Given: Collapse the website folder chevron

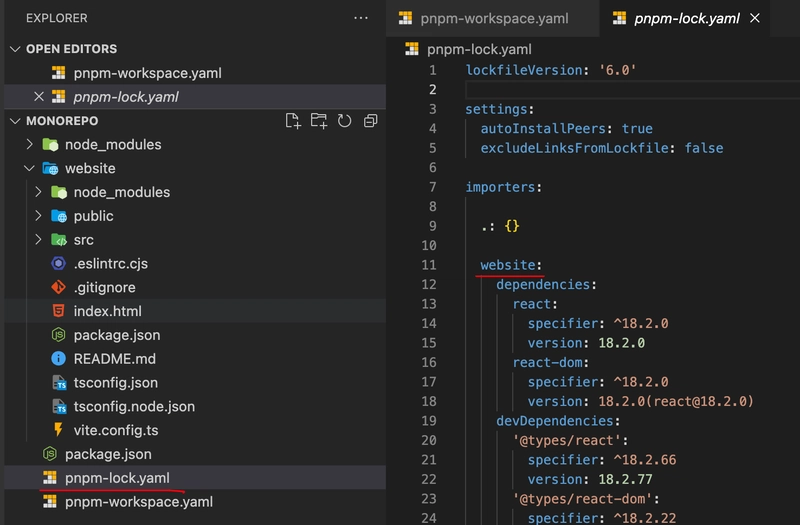Looking at the screenshot, I should (30, 168).
